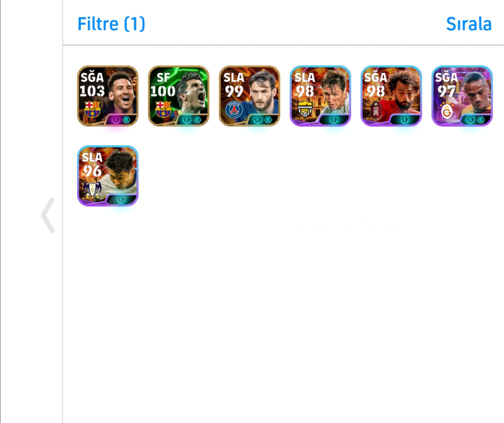Image resolution: width=504 pixels, height=423 pixels.
Task: Select the SLA 98 player card
Action: click(x=321, y=96)
